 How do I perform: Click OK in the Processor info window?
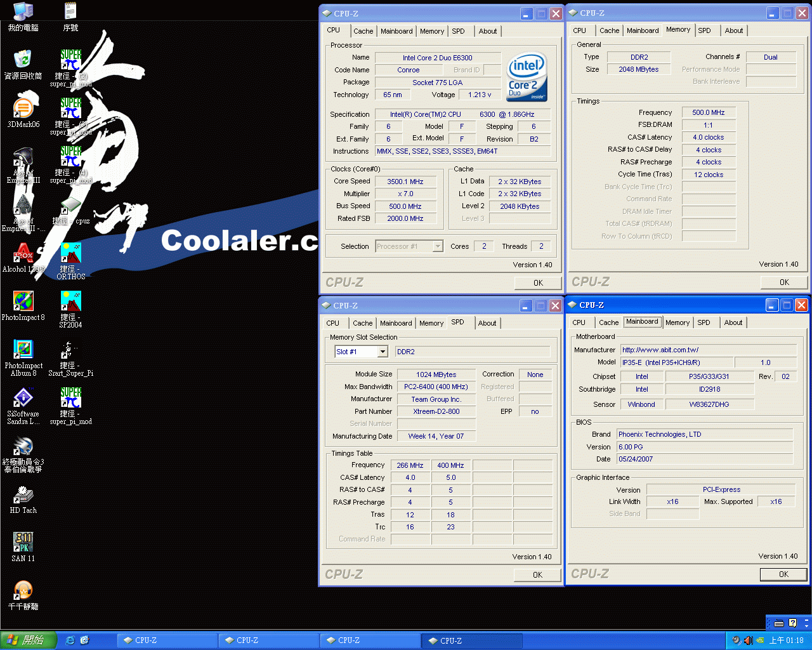point(538,283)
